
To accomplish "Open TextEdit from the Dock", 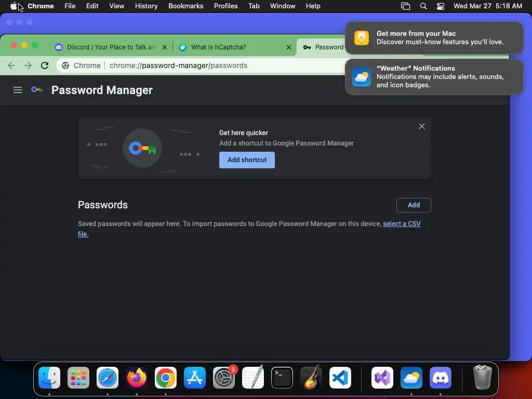I will point(253,378).
